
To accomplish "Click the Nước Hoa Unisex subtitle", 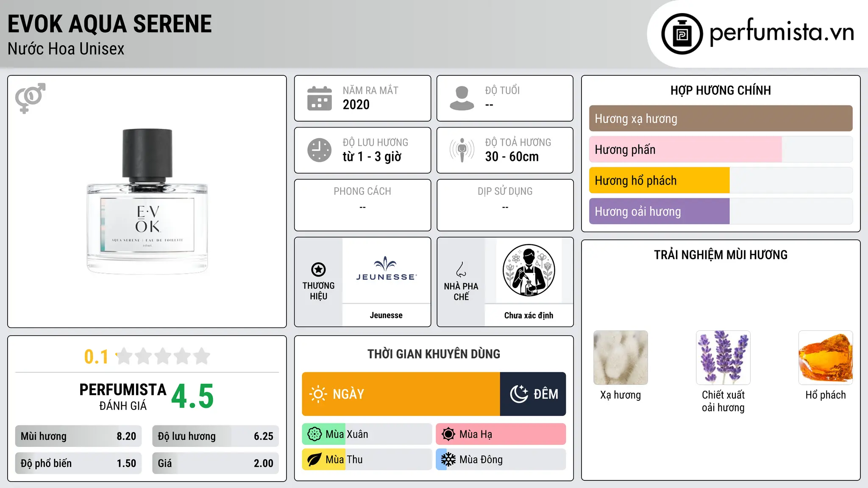I will coord(66,49).
